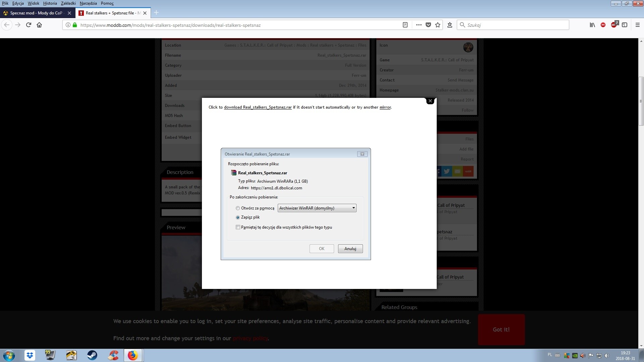Open the Library button in the toolbar
The height and width of the screenshot is (362, 644).
tap(592, 25)
